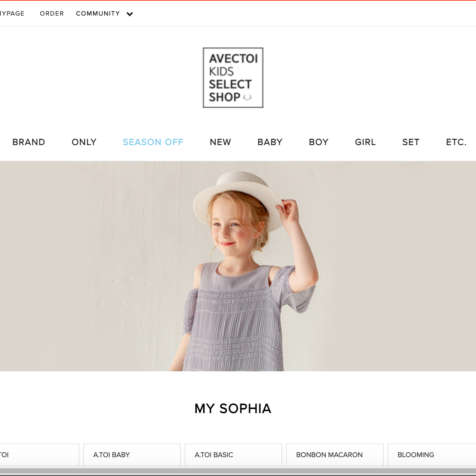Click the Avectoi Kids Select Shop logo

[233, 78]
